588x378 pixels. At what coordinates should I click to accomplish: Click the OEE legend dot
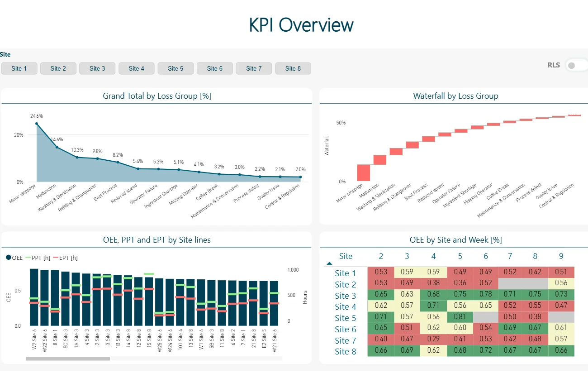9,258
